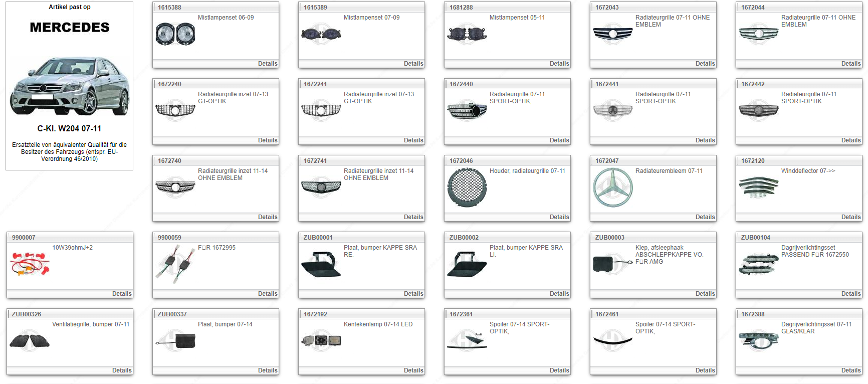The width and height of the screenshot is (868, 384).
Task: Open Details for Ventilatiegrille ZUB00326
Action: pos(122,370)
